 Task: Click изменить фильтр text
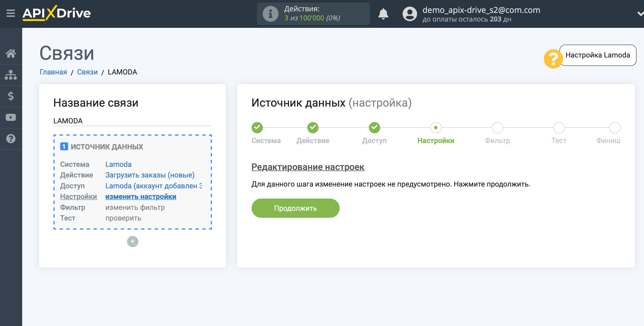[x=135, y=207]
